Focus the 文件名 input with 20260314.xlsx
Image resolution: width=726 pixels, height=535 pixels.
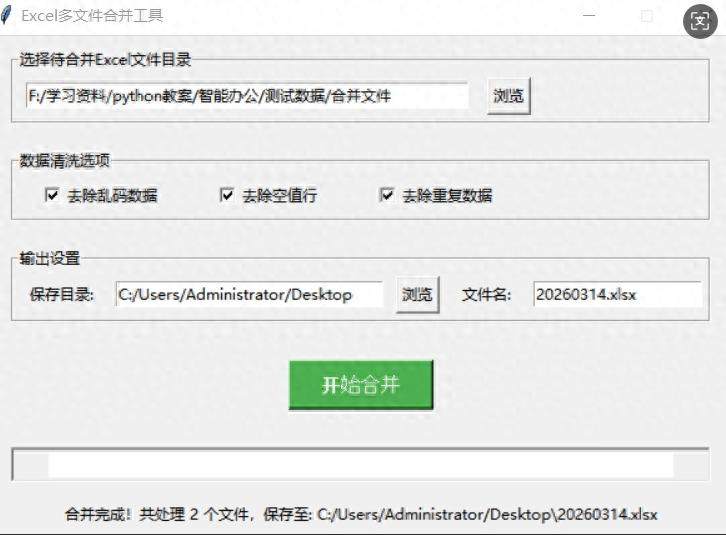pyautogui.click(x=617, y=295)
